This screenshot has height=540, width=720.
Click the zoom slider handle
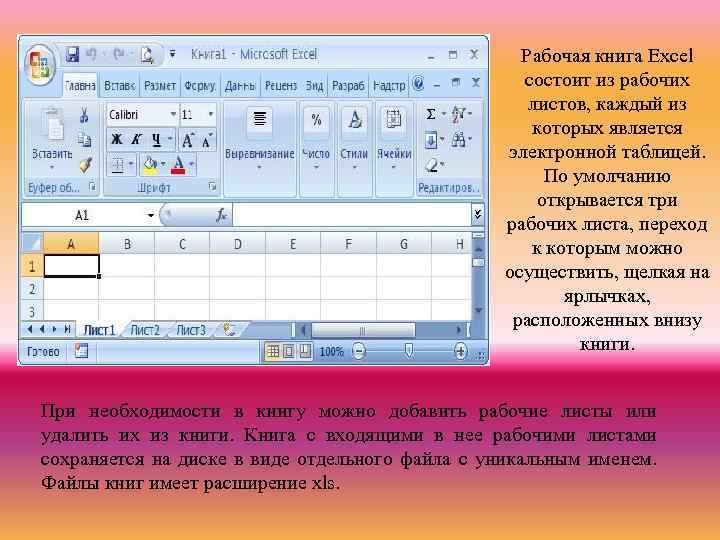tap(408, 351)
